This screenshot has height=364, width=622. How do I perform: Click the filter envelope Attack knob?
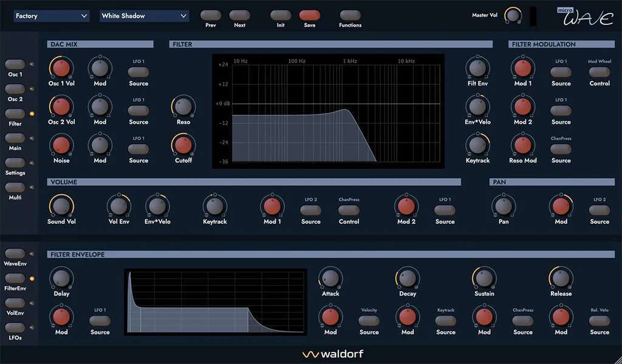(330, 278)
